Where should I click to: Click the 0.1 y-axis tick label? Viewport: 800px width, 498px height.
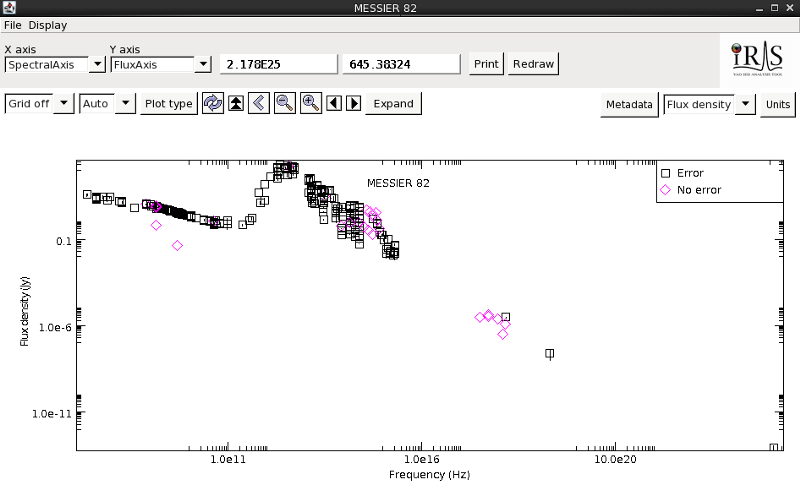click(x=64, y=241)
